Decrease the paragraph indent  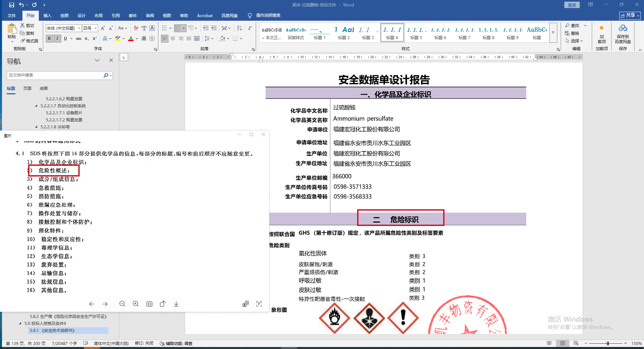206,28
